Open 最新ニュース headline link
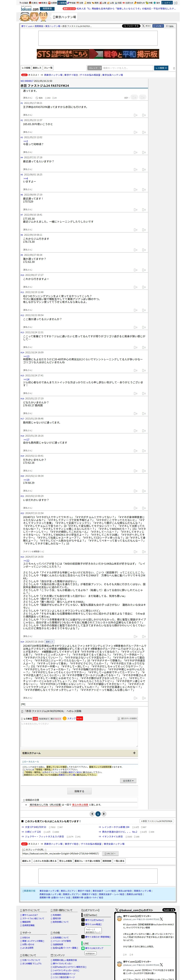This screenshot has height=980, width=196. coord(126,8)
